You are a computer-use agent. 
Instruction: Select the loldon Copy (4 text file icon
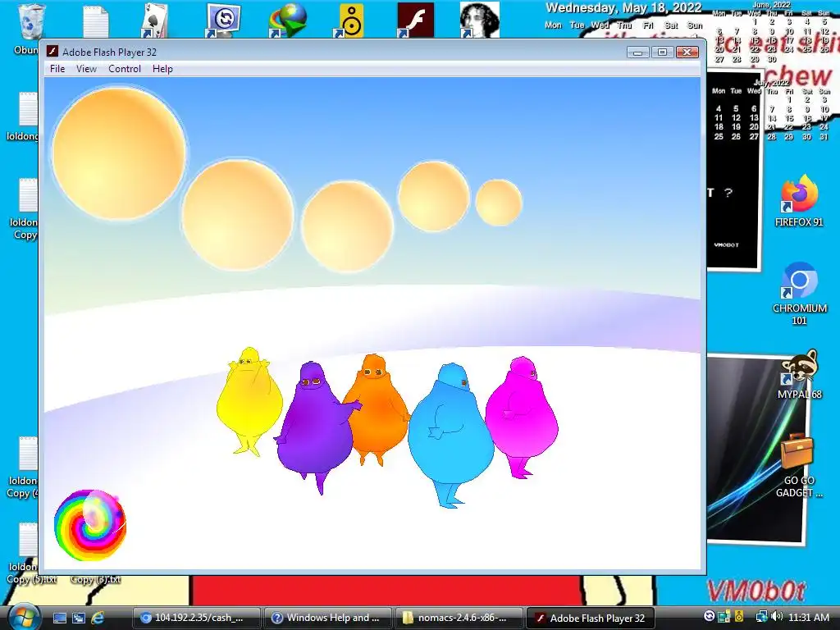coord(24,467)
